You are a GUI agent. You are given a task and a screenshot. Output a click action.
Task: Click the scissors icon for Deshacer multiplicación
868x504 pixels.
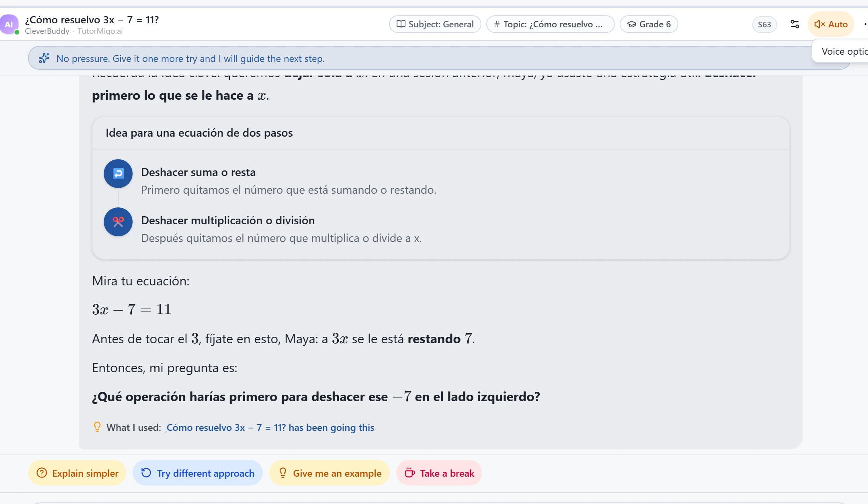[118, 222]
